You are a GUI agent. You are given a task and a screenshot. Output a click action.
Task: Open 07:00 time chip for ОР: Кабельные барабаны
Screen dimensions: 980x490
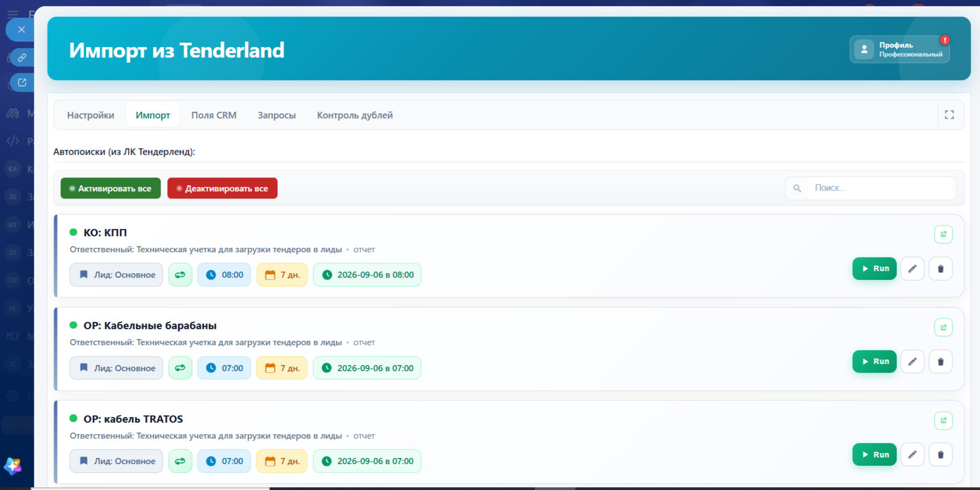(x=224, y=368)
